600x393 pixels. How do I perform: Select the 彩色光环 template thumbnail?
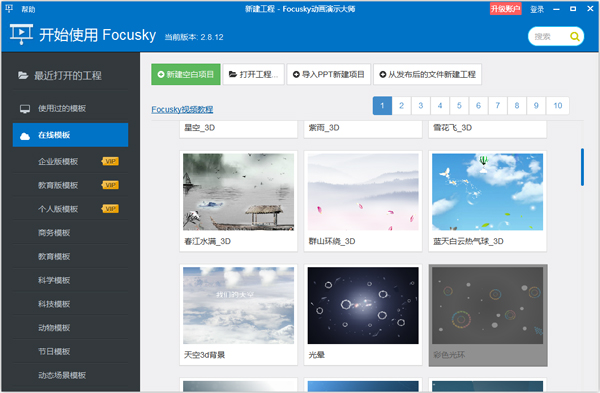pos(488,305)
